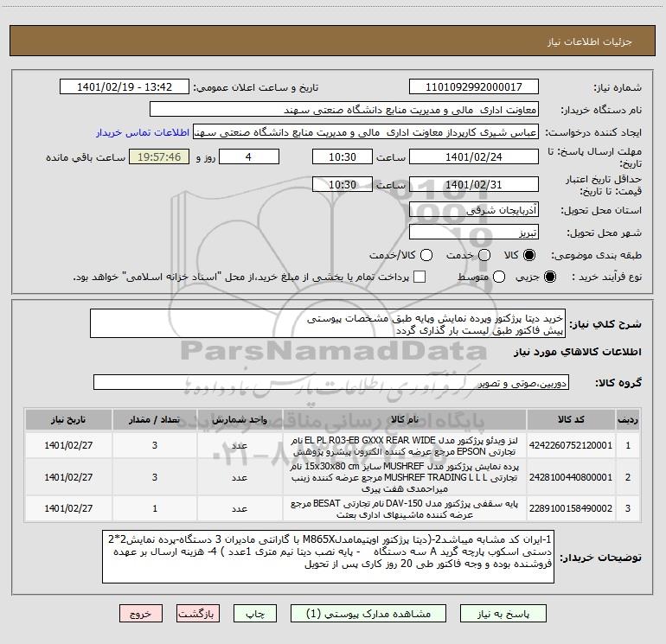Viewport: 666px width, 644px height.
Task: Click the unit عدد in row 3
Action: click(240, 508)
